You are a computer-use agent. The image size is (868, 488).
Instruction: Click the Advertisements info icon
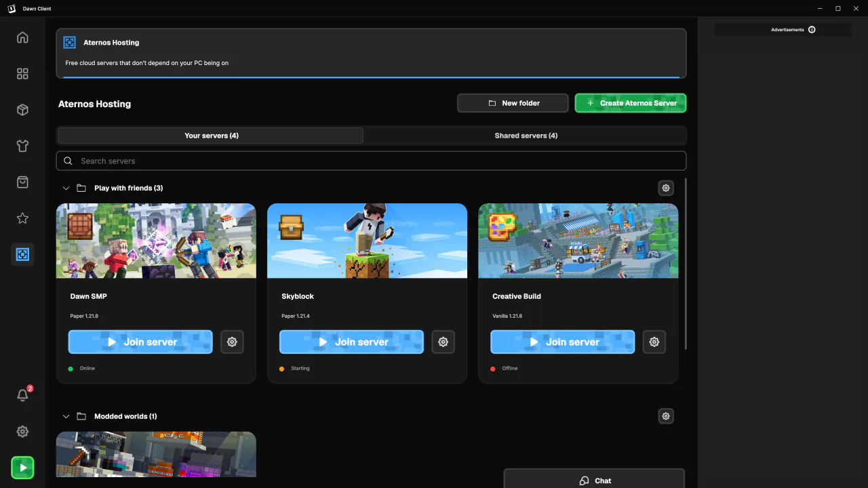click(812, 30)
